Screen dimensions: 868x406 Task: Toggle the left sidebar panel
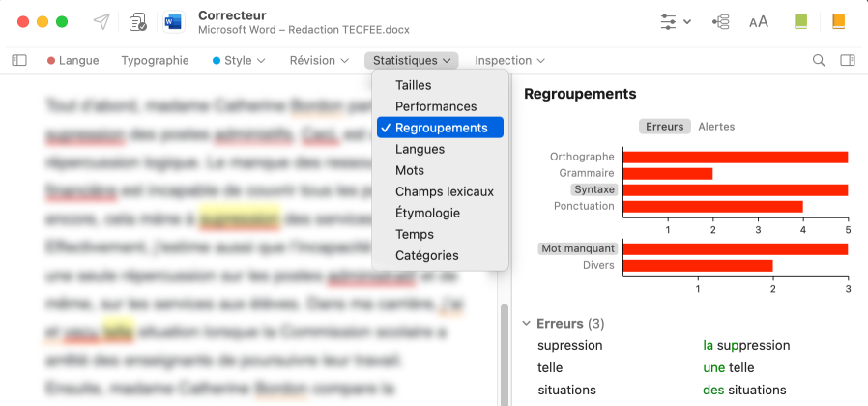click(x=19, y=60)
